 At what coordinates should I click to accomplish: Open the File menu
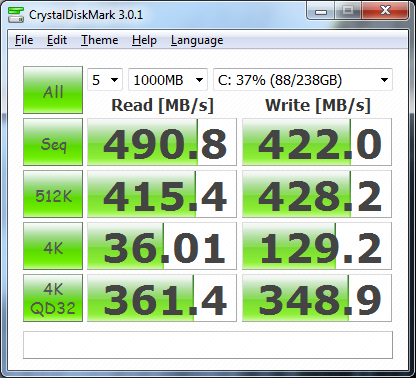(x=24, y=40)
